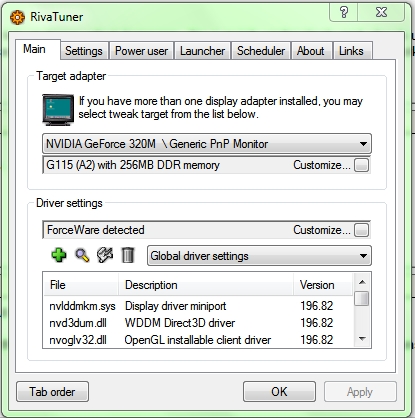Click the File column header

click(x=81, y=285)
